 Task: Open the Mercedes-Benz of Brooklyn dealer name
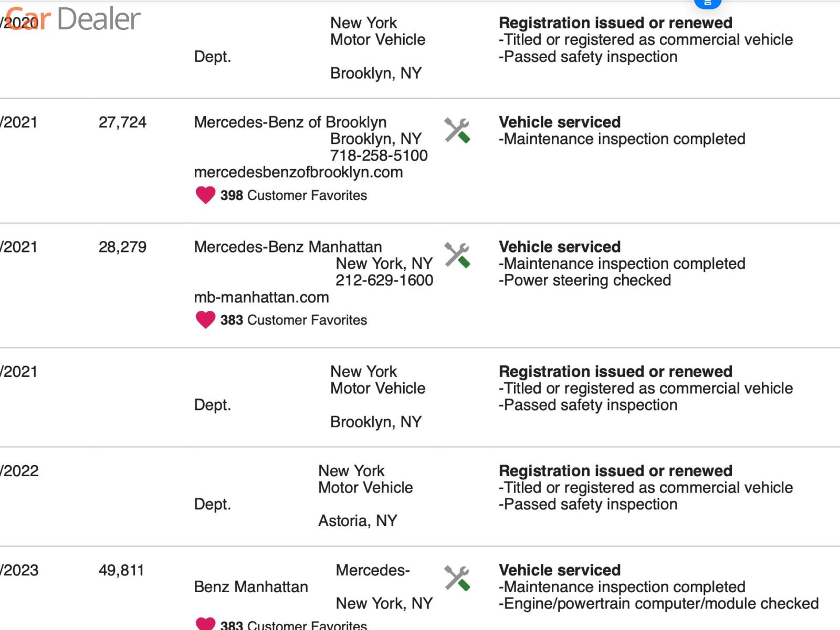(290, 122)
